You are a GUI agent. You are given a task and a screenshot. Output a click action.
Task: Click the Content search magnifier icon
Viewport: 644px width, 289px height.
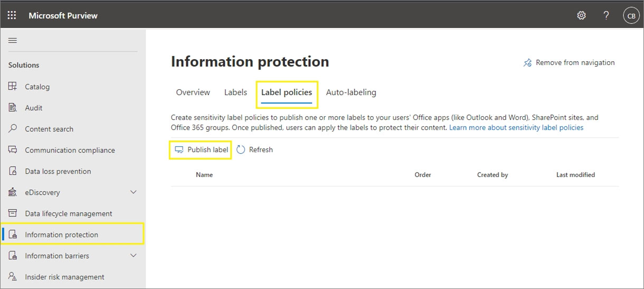click(x=13, y=129)
